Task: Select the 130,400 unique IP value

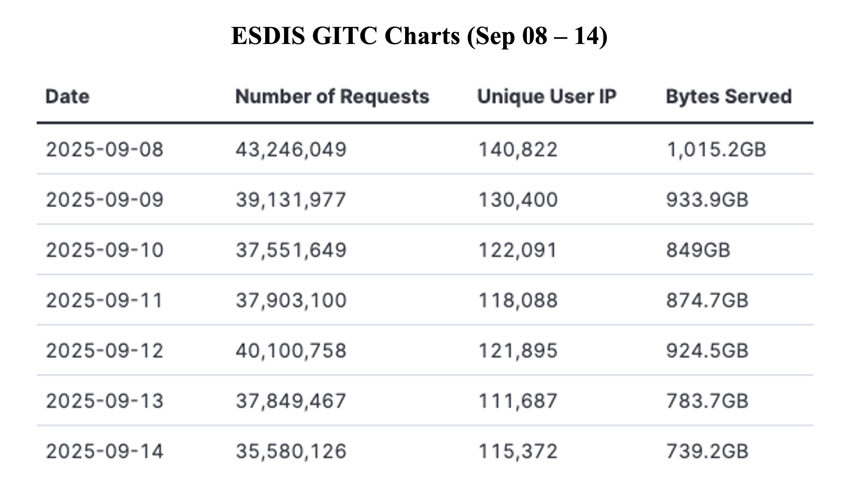Action: (518, 200)
